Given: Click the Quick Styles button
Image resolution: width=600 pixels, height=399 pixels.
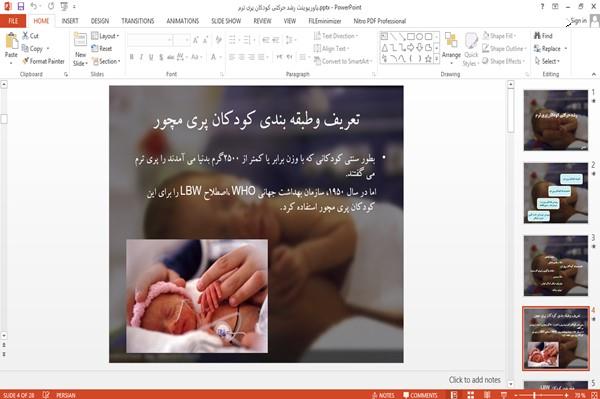Looking at the screenshot, I should (x=471, y=49).
